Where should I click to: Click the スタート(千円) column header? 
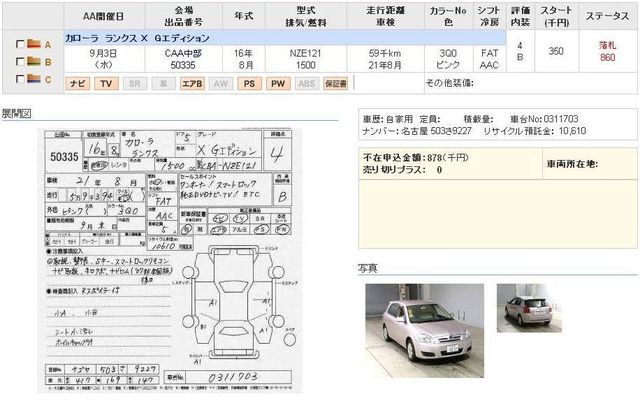[x=556, y=16]
